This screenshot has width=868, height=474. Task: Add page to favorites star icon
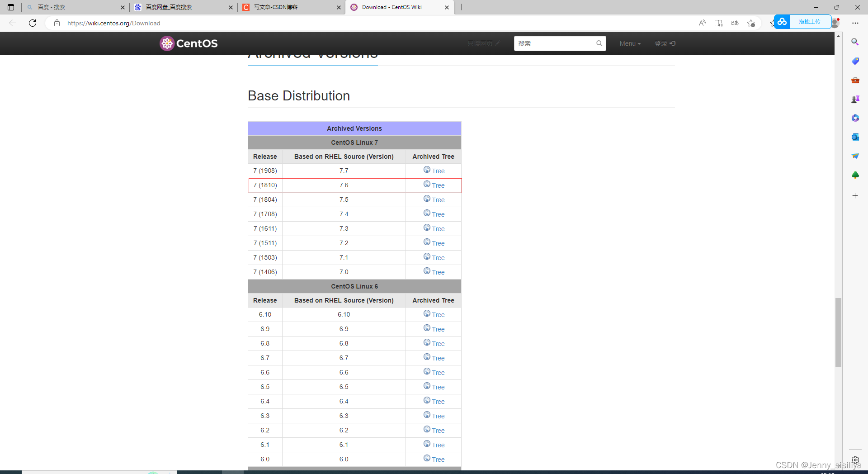tap(751, 23)
